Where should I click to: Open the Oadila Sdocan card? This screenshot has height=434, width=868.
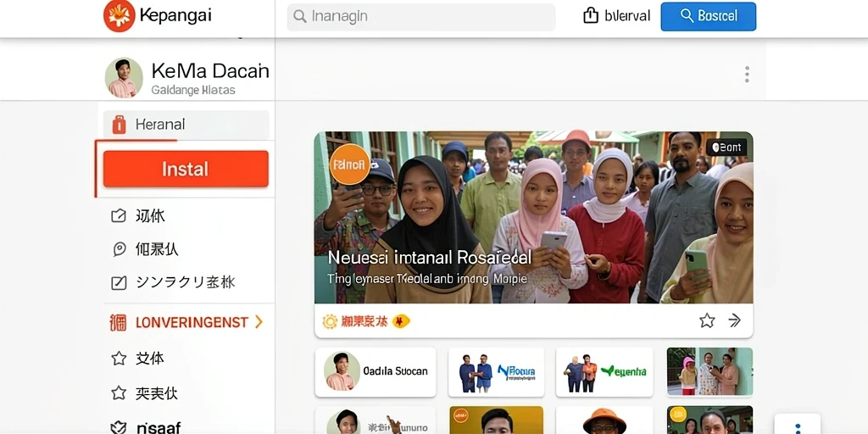[x=376, y=372]
